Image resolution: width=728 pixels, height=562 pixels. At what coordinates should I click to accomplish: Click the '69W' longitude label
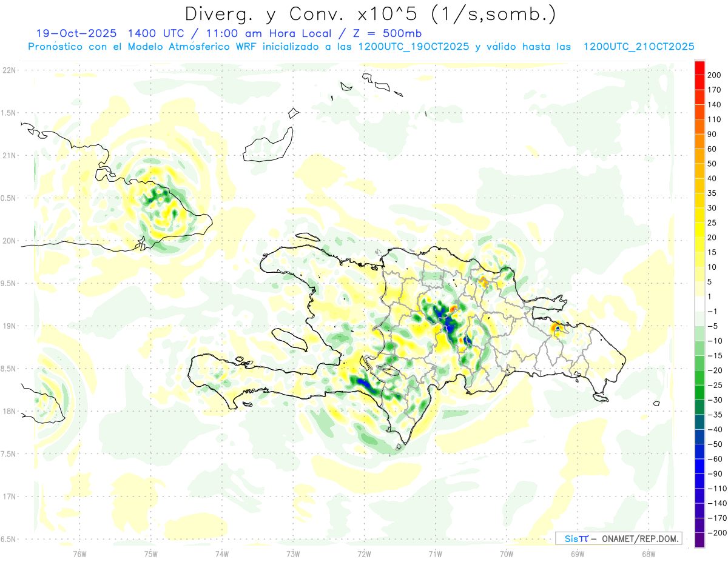pyautogui.click(x=577, y=553)
